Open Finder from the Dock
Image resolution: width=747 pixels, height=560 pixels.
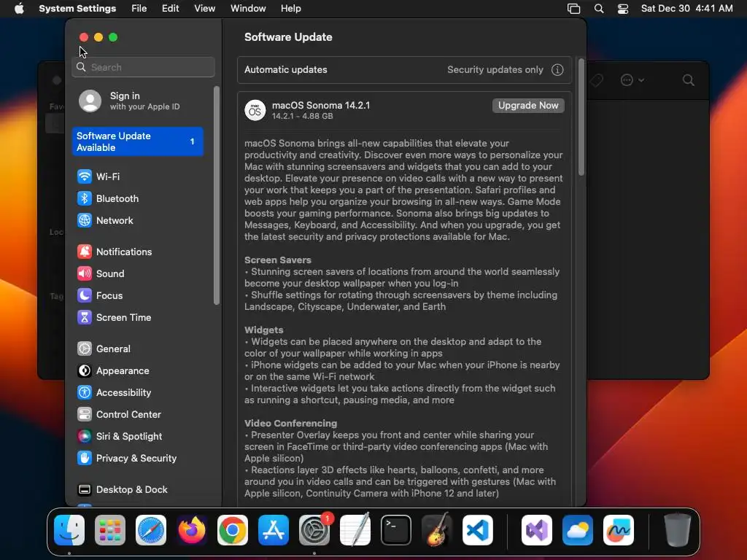tap(69, 530)
